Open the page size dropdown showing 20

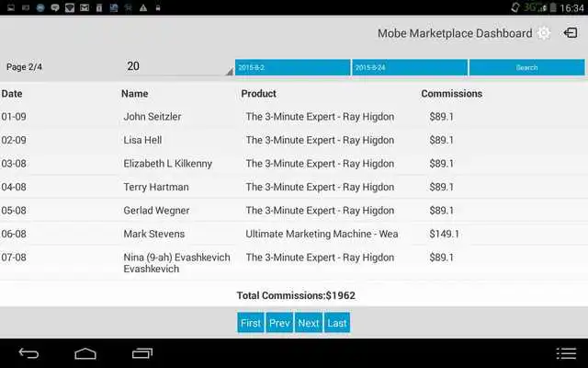tap(178, 66)
